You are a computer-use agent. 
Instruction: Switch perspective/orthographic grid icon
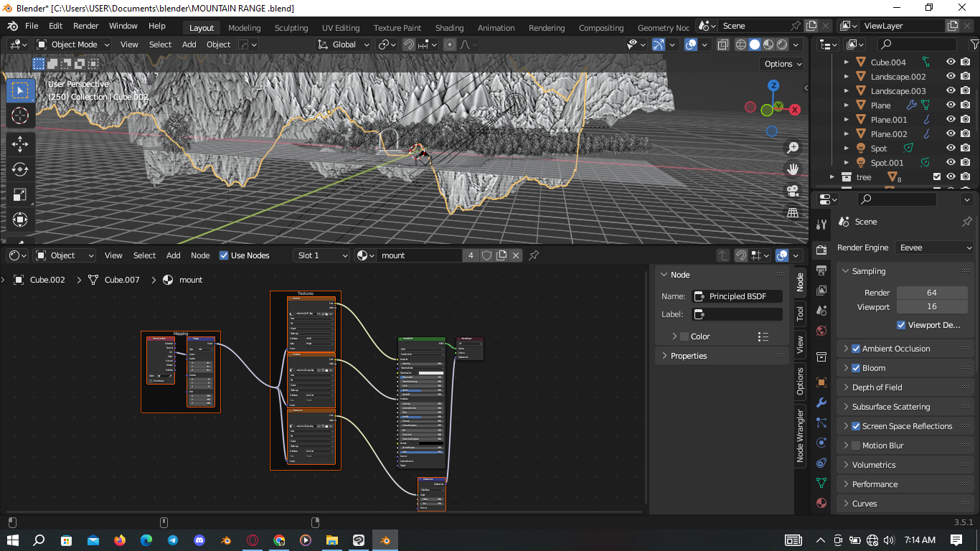click(x=793, y=212)
